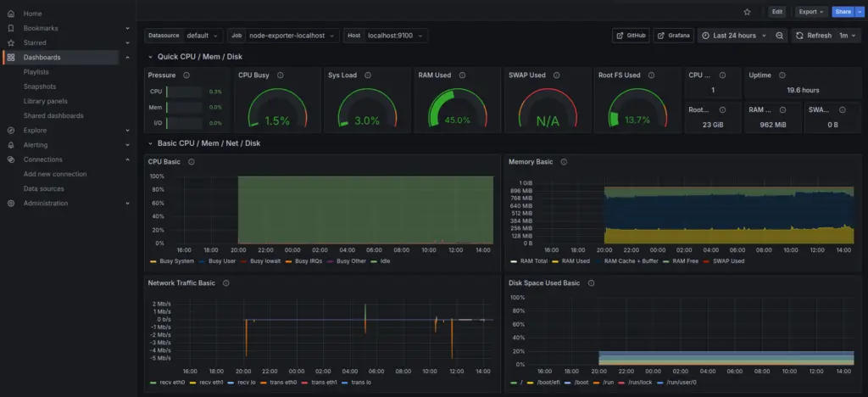Open the info icon beside RAM Used
The image size is (868, 397).
coord(462,75)
